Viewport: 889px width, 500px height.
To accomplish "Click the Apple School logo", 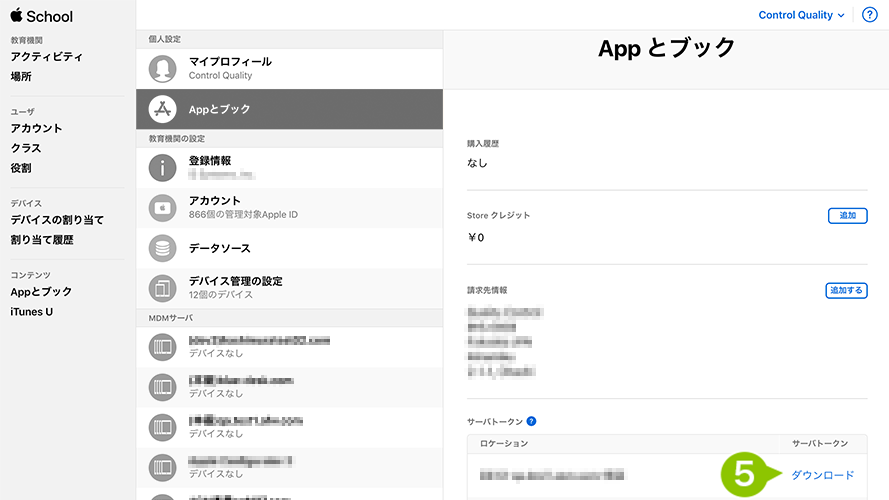I will click(x=41, y=16).
